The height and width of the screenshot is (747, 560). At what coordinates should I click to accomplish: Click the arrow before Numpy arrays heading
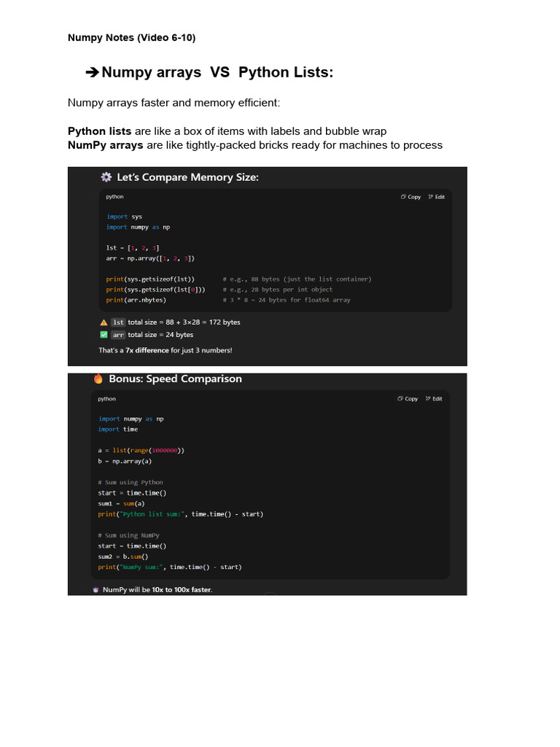click(x=92, y=72)
